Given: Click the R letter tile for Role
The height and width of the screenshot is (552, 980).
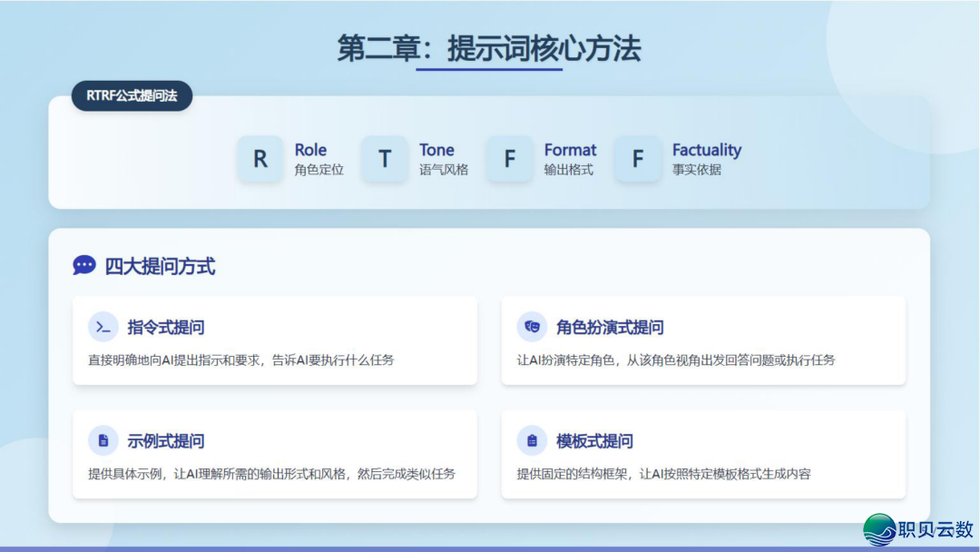Looking at the screenshot, I should (x=260, y=159).
